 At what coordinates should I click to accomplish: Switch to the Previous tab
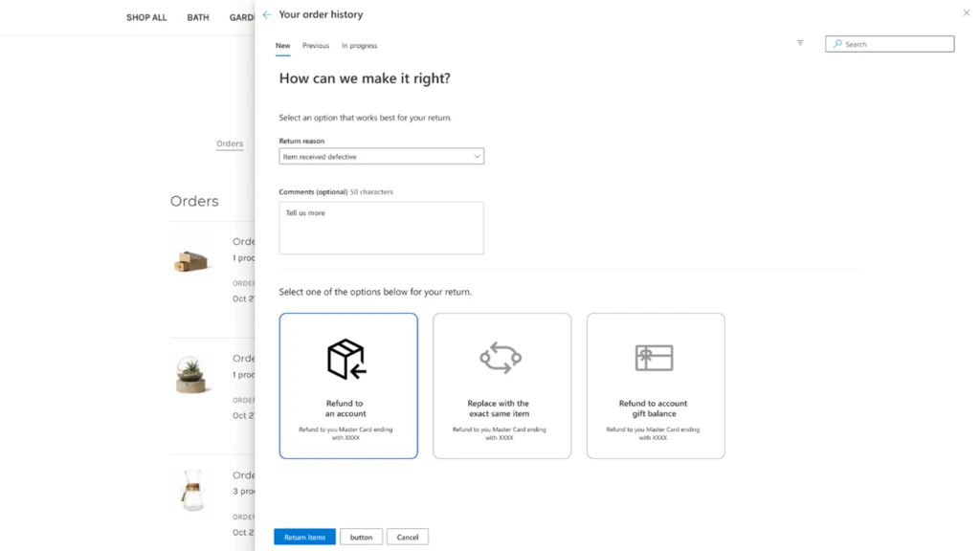[316, 45]
